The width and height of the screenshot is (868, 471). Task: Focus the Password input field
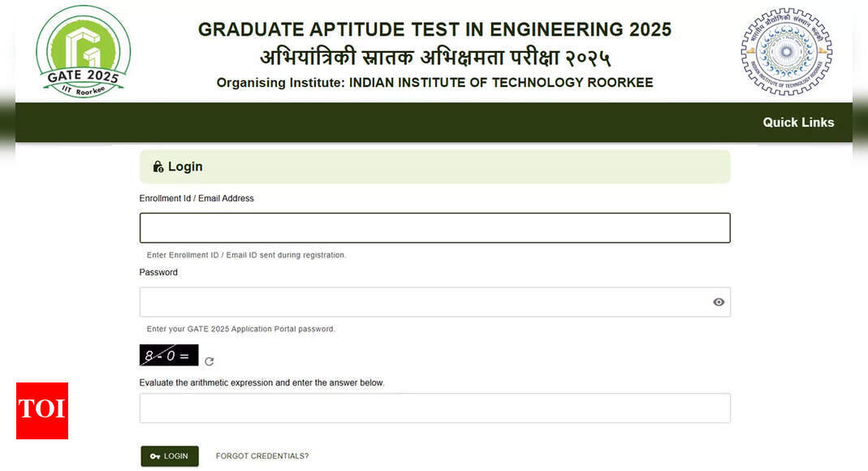pos(435,302)
